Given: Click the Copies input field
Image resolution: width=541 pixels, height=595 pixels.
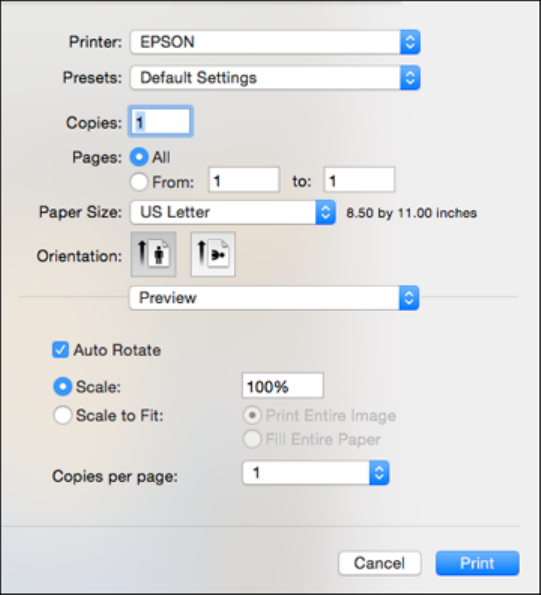Looking at the screenshot, I should point(160,122).
